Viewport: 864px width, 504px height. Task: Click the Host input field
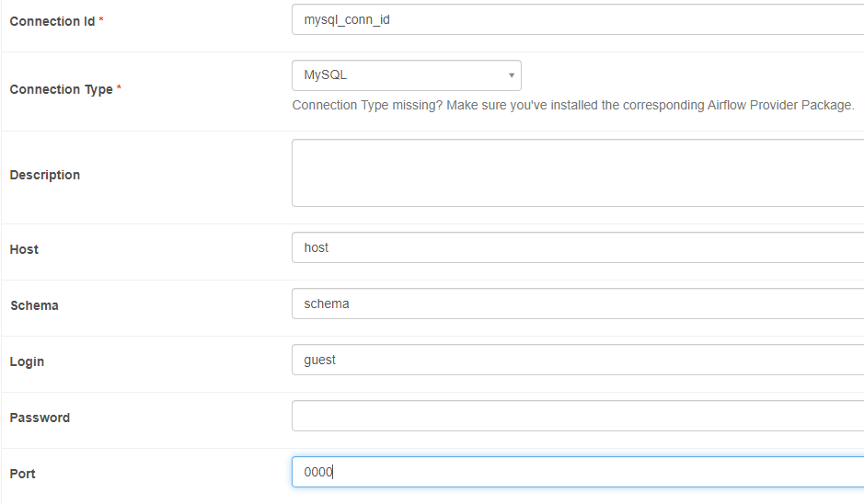tap(578, 247)
